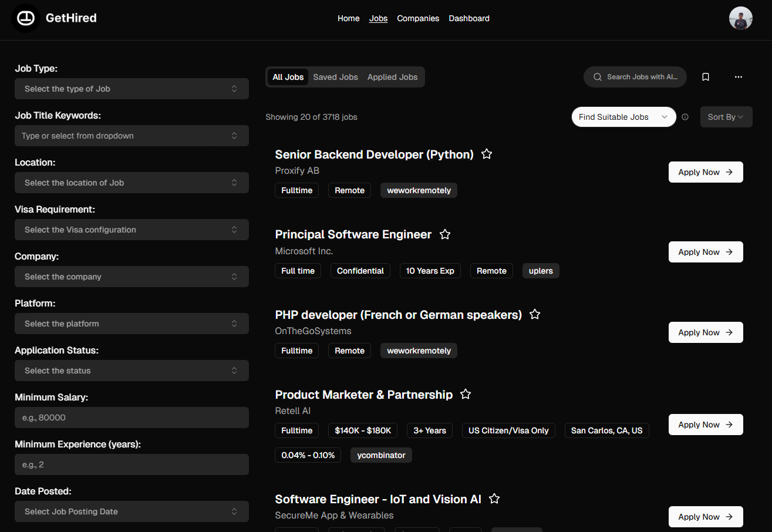Open the Date Posted dropdown
The height and width of the screenshot is (532, 772).
pyautogui.click(x=132, y=511)
